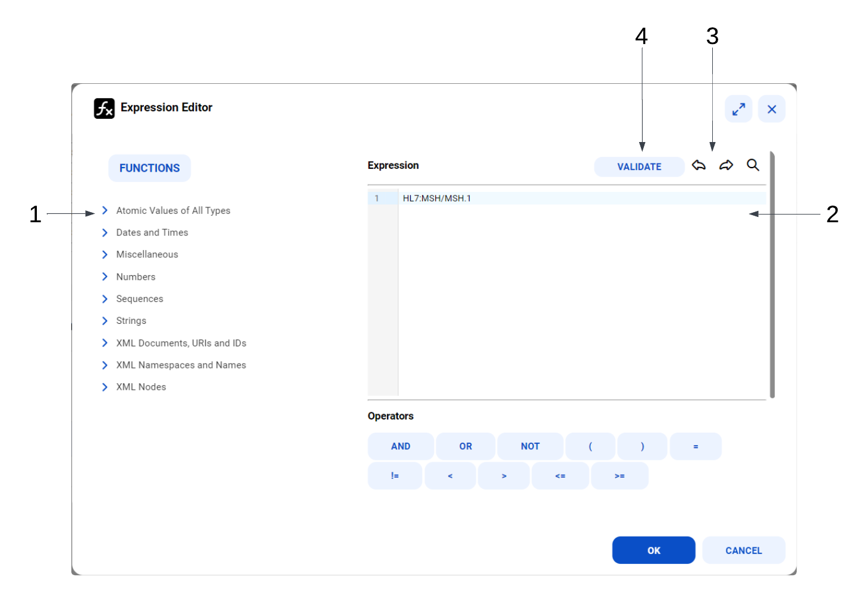
Task: Click line number 1 in the gutter
Action: tap(377, 198)
